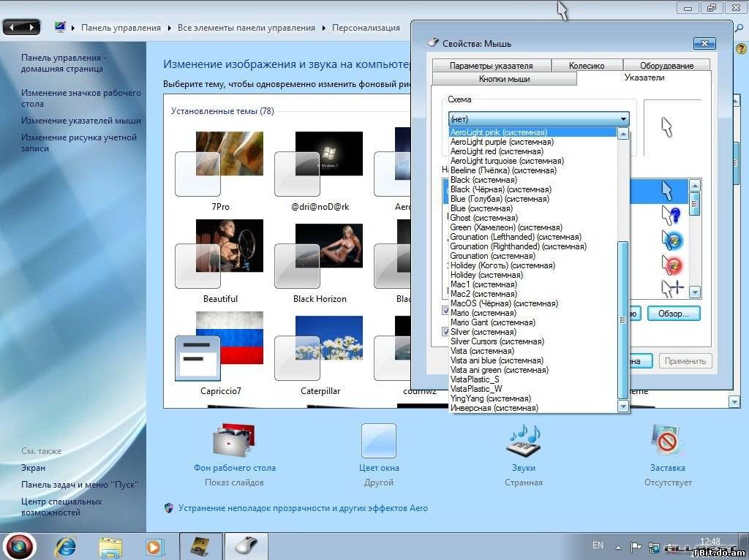This screenshot has height=560, width=749.
Task: Select the @dri@noD@rk theme
Action: point(320,171)
